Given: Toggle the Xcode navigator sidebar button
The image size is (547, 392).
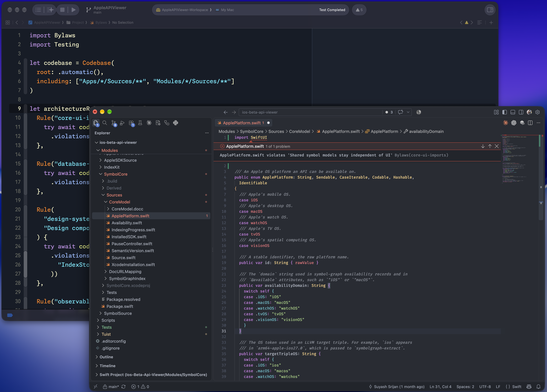Looking at the screenshot, I should 38,10.
